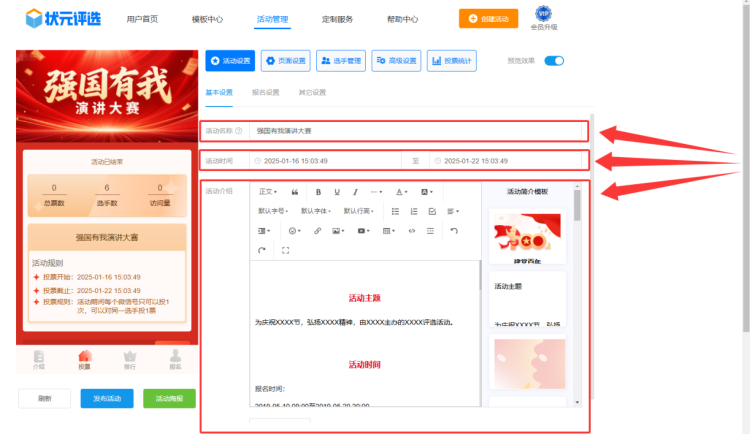
Task: Click the Bold formatting icon
Action: [318, 191]
